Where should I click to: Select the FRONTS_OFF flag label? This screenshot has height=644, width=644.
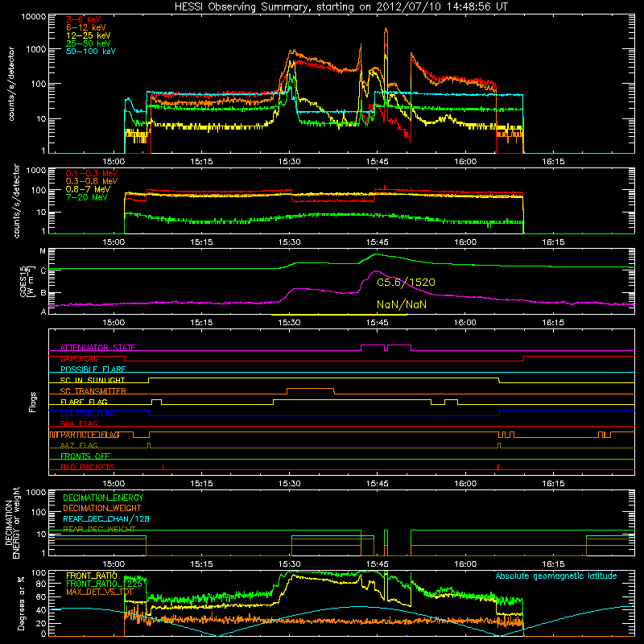click(85, 456)
